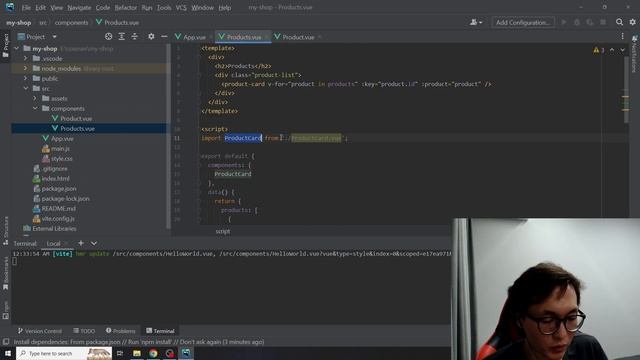Open IDE settings gear in top right
640x360 pixels.
[632, 22]
